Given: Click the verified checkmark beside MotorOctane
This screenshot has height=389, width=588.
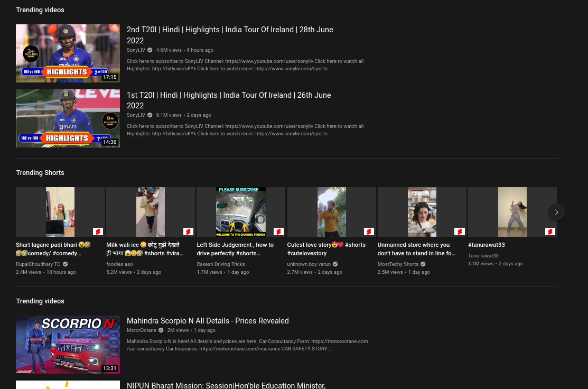Looking at the screenshot, I should (161, 330).
